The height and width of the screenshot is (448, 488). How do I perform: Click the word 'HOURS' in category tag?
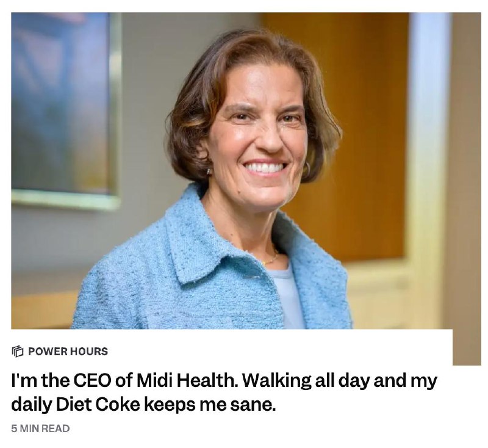[x=88, y=351]
